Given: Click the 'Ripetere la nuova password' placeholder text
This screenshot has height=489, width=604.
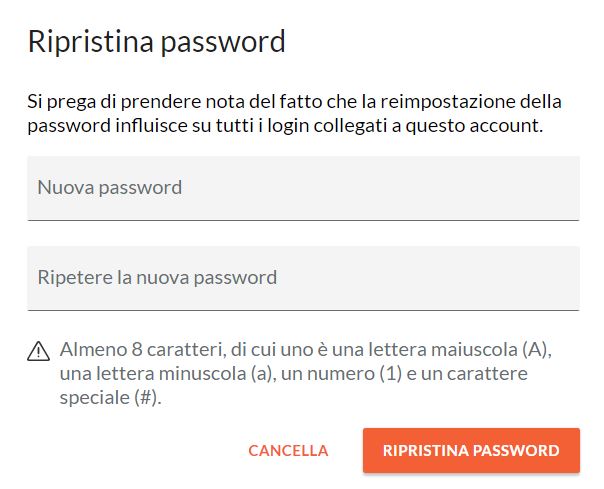Looking at the screenshot, I should click(157, 278).
